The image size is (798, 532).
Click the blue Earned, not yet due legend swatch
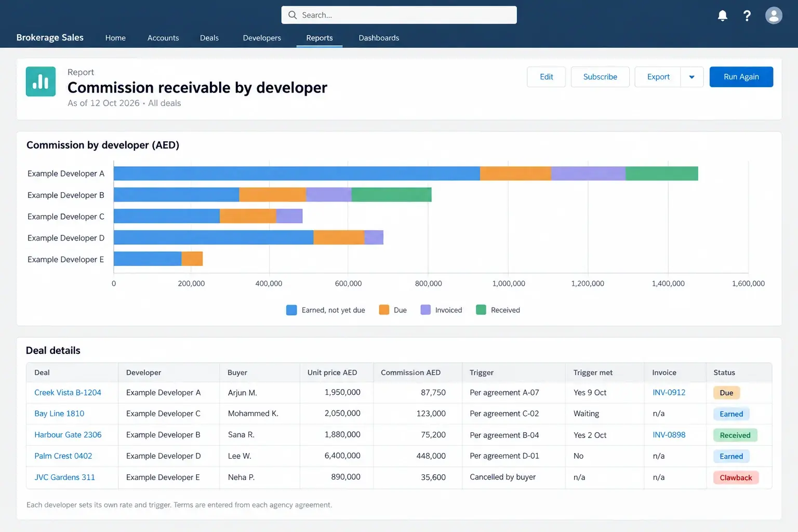click(291, 310)
